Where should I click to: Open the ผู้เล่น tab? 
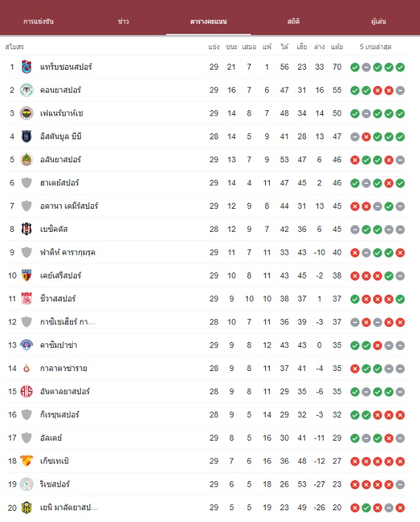tap(379, 21)
